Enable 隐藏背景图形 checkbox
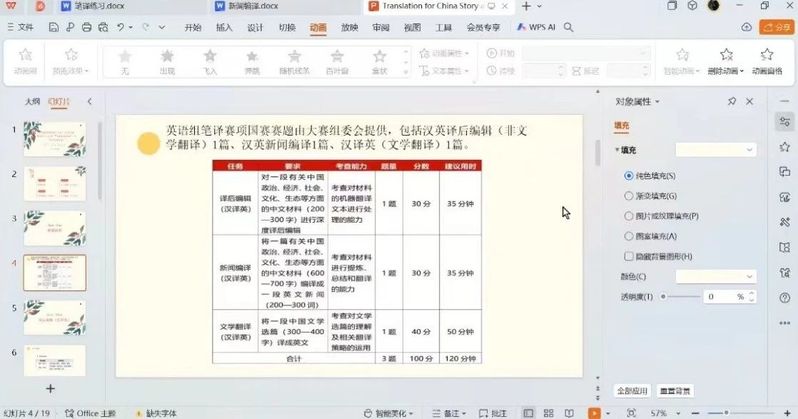This screenshot has width=798, height=419. tap(629, 255)
